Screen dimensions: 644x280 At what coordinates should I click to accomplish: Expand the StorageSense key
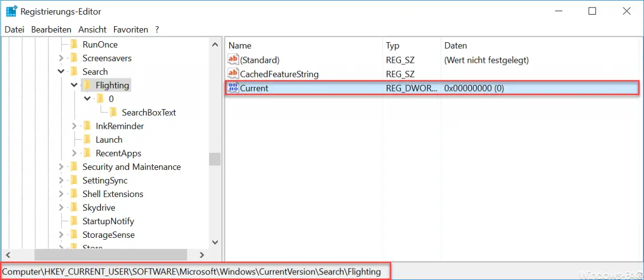pos(61,235)
